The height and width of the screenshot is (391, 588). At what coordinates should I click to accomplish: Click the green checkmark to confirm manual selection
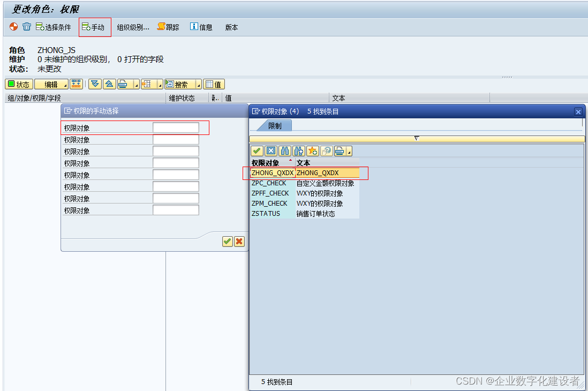coord(227,241)
